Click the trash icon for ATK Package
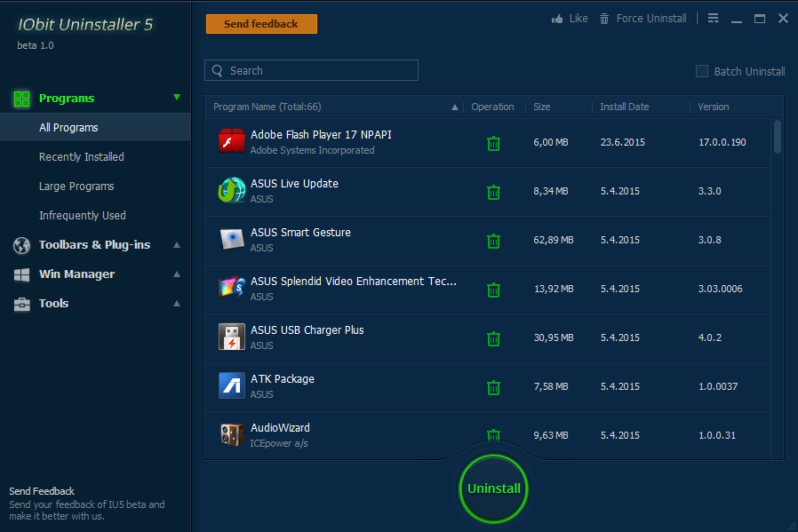798x532 pixels. click(493, 387)
